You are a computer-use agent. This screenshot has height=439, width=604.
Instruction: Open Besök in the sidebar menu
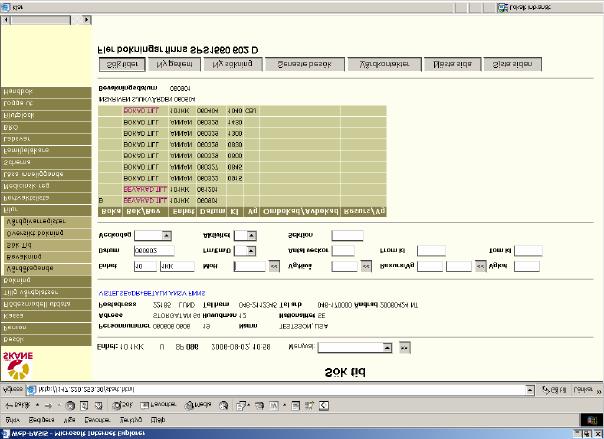tap(46, 340)
